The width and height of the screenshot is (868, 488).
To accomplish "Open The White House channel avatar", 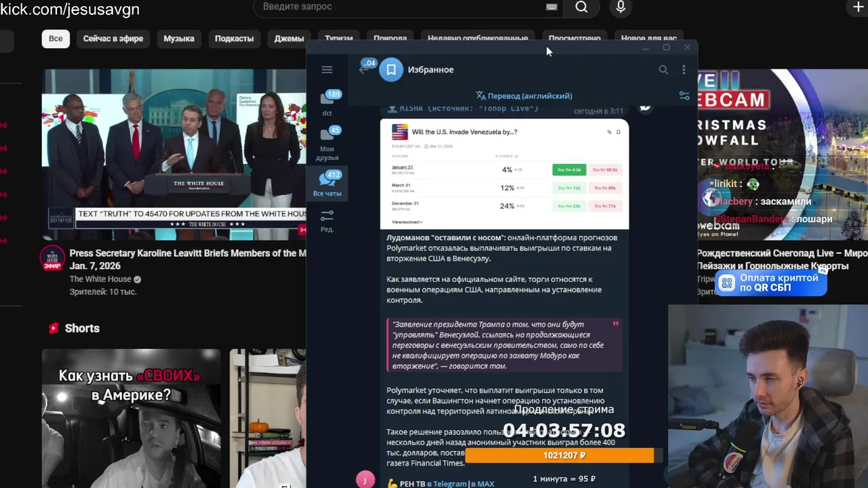I will coord(52,258).
